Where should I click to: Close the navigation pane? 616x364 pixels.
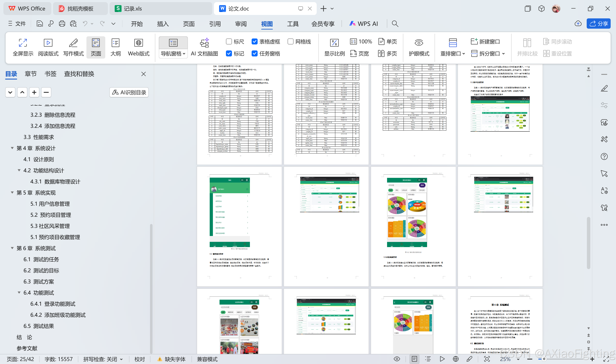(144, 74)
